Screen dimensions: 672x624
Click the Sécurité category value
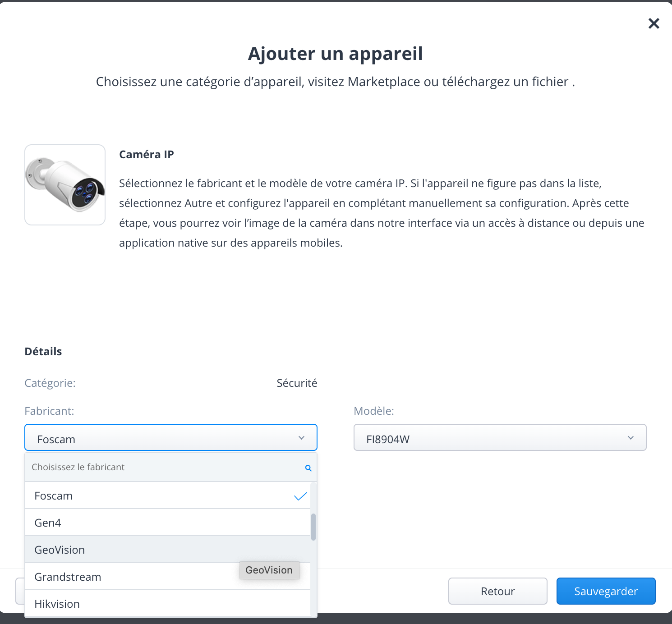coord(297,383)
